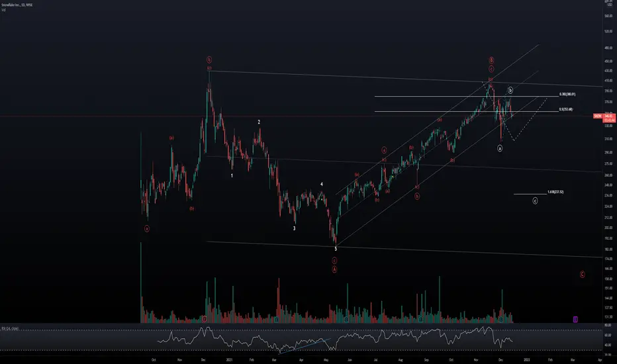Select the red circled C projection label
Viewport: 617px width, 364px height.
pyautogui.click(x=583, y=274)
